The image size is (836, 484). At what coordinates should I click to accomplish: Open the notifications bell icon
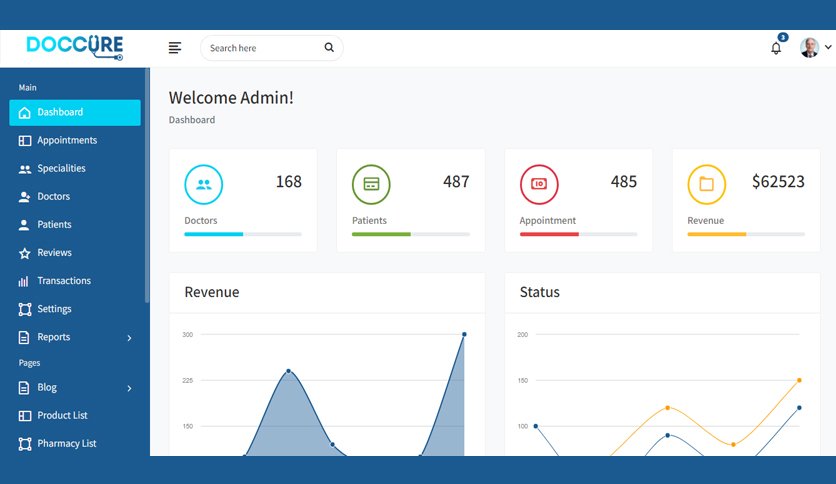776,49
